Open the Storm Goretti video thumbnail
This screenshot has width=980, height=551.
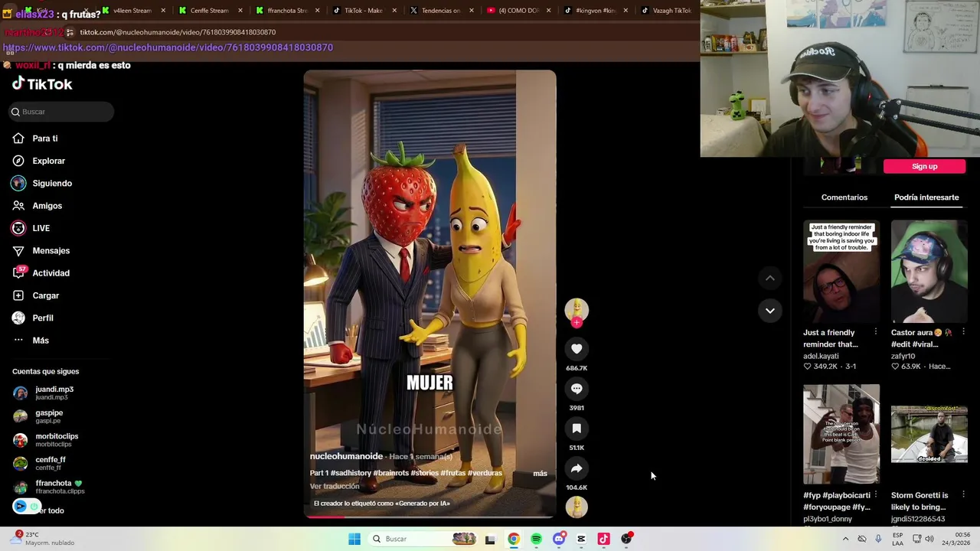pos(929,435)
